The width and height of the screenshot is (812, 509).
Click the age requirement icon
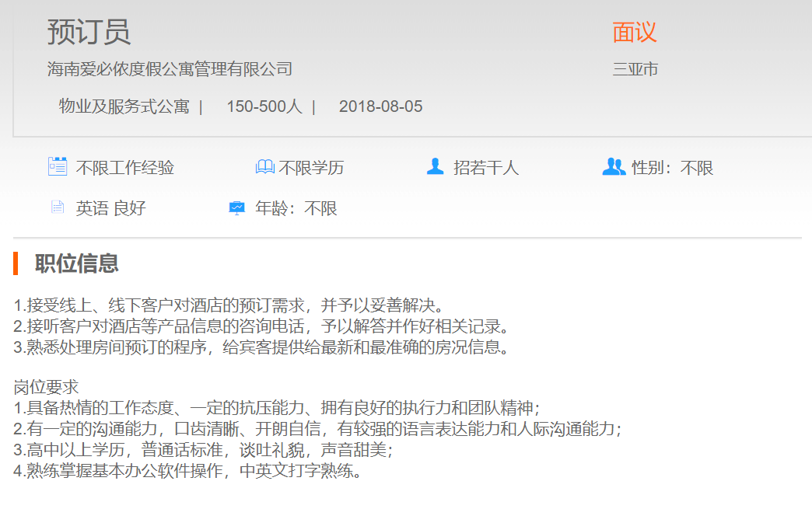[236, 208]
